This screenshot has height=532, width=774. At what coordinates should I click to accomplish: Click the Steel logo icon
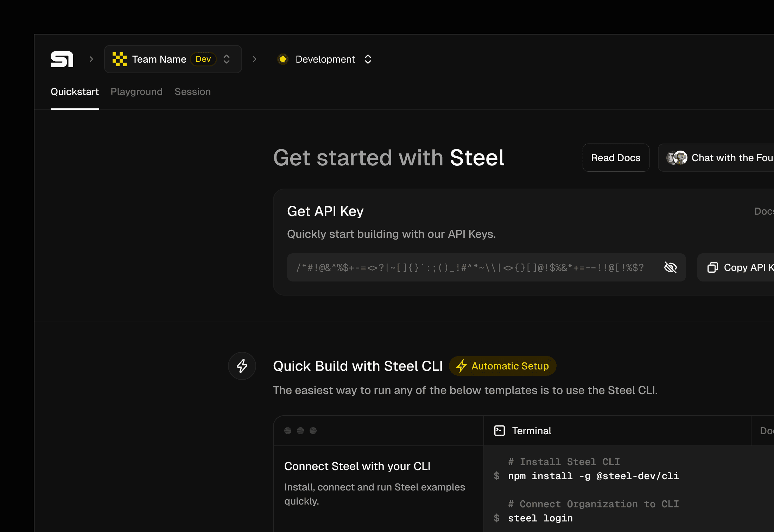[x=62, y=59]
